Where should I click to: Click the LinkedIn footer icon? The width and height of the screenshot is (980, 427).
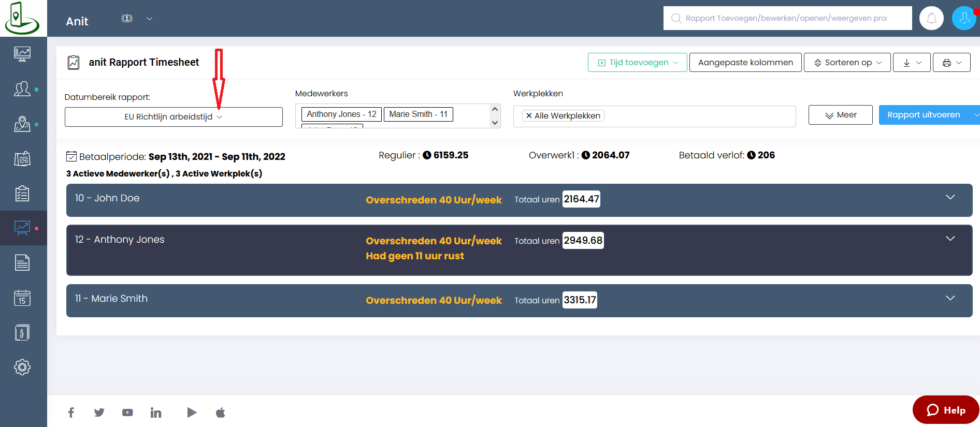(155, 413)
